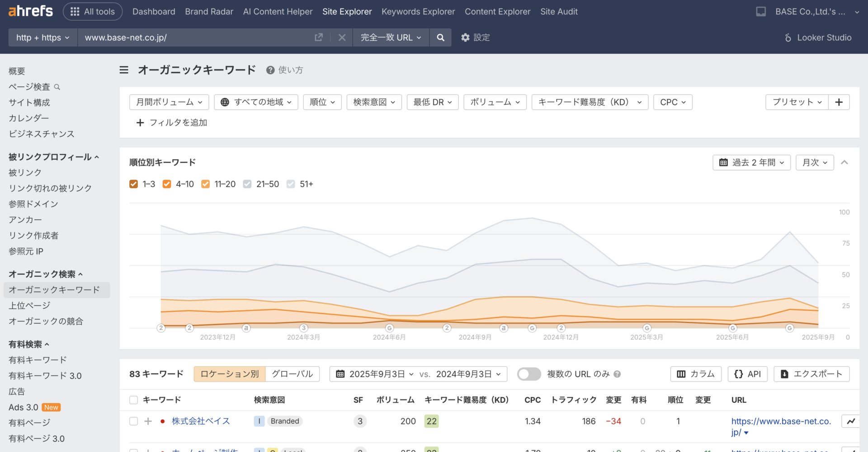Screen dimensions: 868x452
Task: Open ボリューム filter dropdown
Action: coord(495,102)
